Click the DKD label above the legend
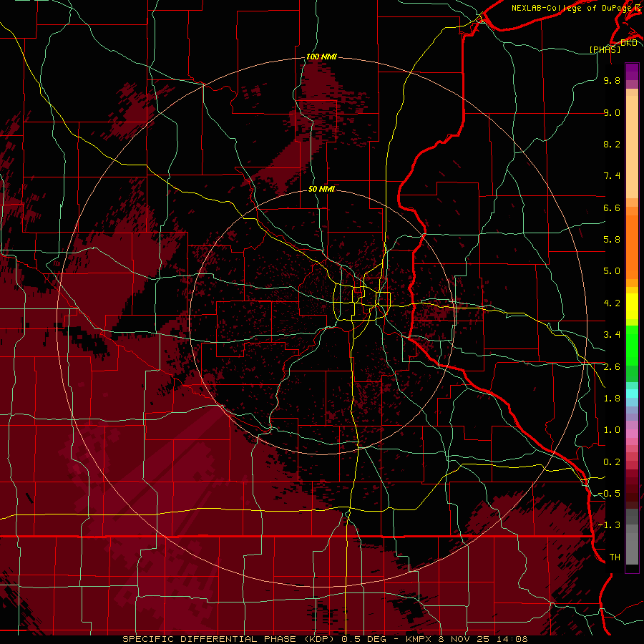The width and height of the screenshot is (644, 644). tap(629, 43)
